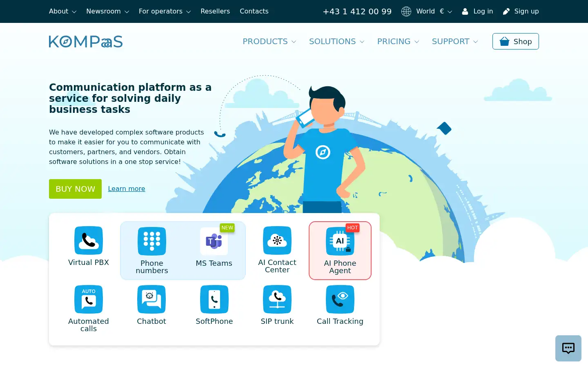
Task: Select the SoftPhone product icon
Action: point(214,299)
